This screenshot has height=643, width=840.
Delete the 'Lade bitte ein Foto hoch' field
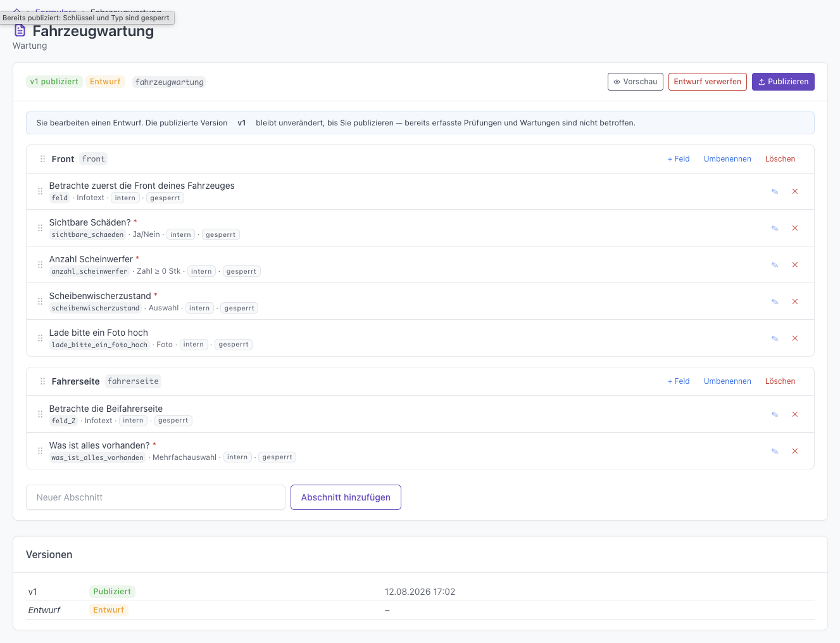[795, 338]
